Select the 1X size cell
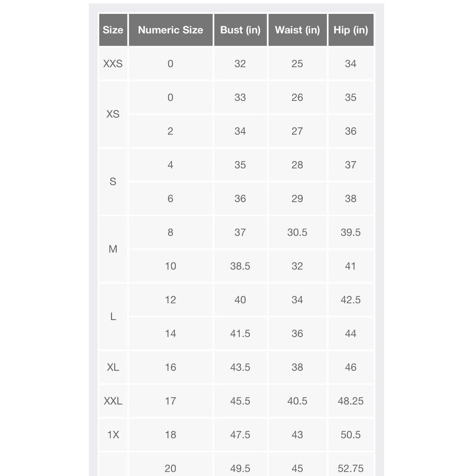The image size is (476, 476). (x=113, y=435)
